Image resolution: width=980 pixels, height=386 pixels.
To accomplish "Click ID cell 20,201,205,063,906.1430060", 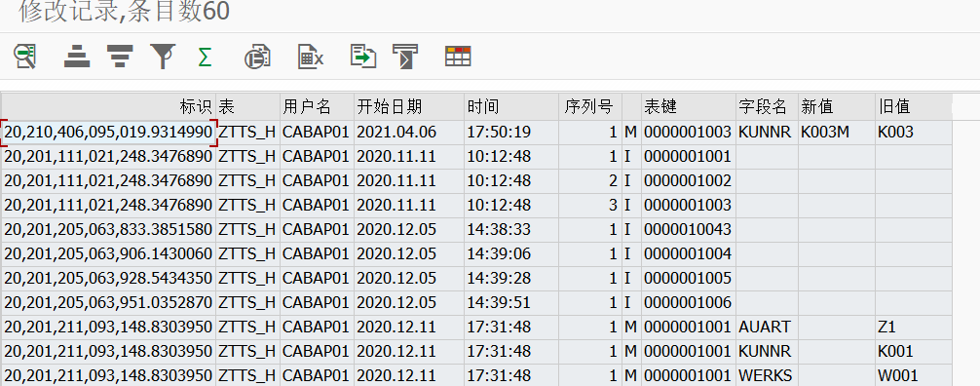I will (109, 254).
